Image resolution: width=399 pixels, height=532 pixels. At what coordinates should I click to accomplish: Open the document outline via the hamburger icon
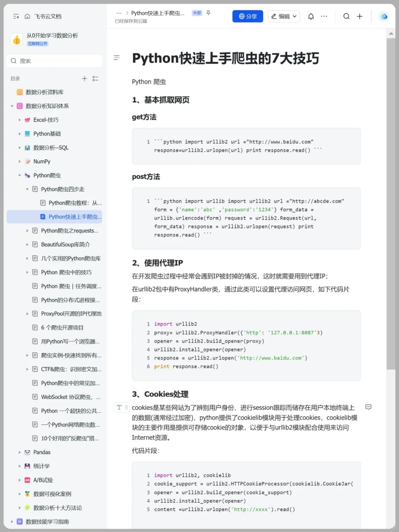click(117, 58)
